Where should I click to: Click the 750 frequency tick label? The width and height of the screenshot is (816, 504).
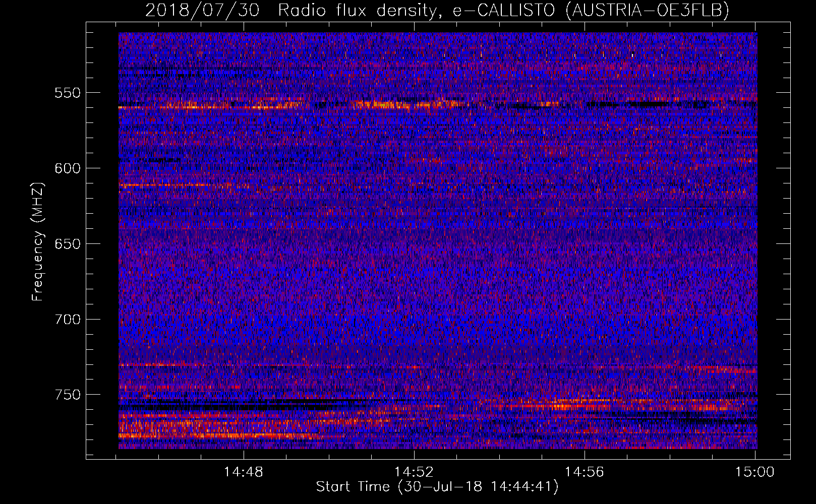(x=68, y=395)
